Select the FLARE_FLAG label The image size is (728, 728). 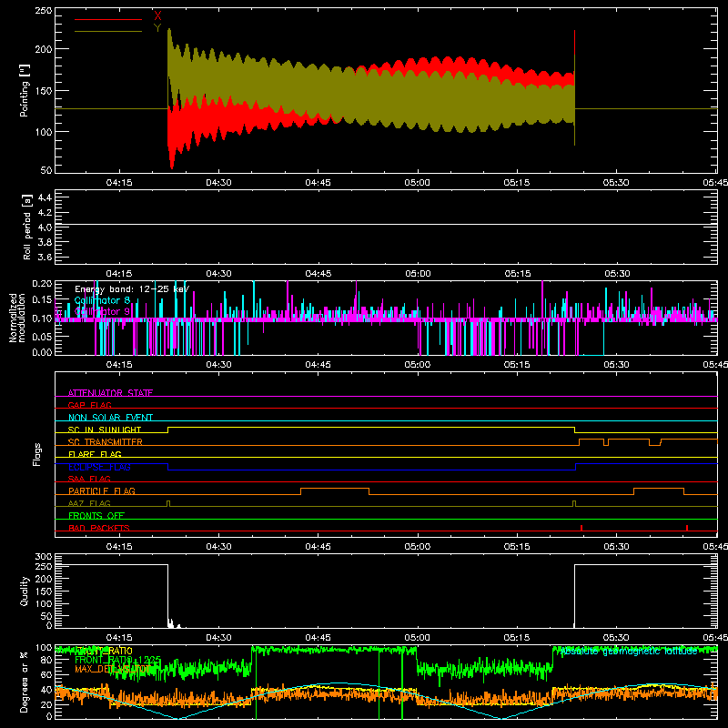[x=95, y=454]
